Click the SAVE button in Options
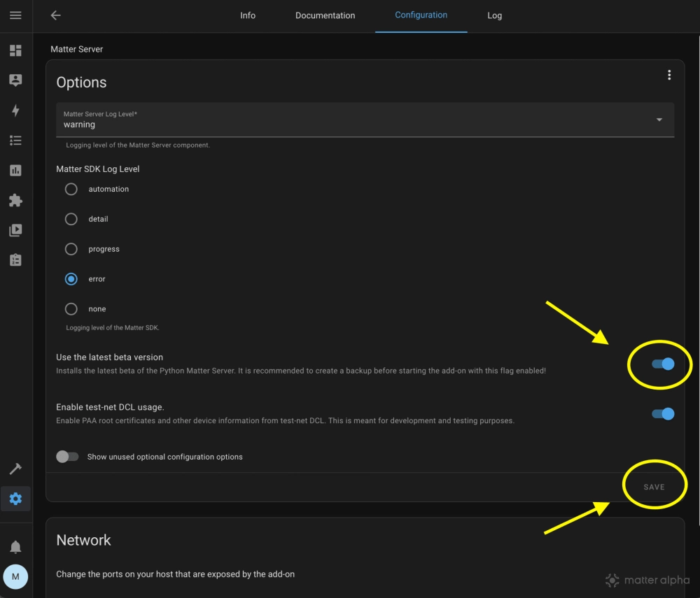The height and width of the screenshot is (598, 700). 654,487
